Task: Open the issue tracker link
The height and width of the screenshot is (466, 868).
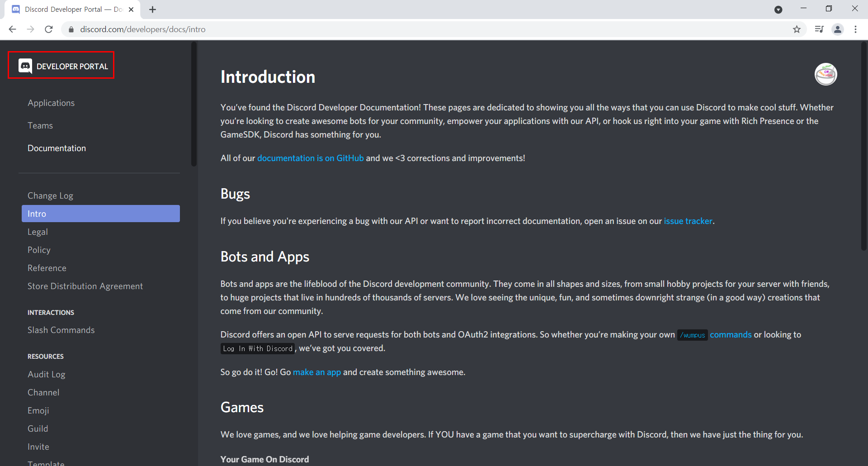Action: click(x=688, y=221)
